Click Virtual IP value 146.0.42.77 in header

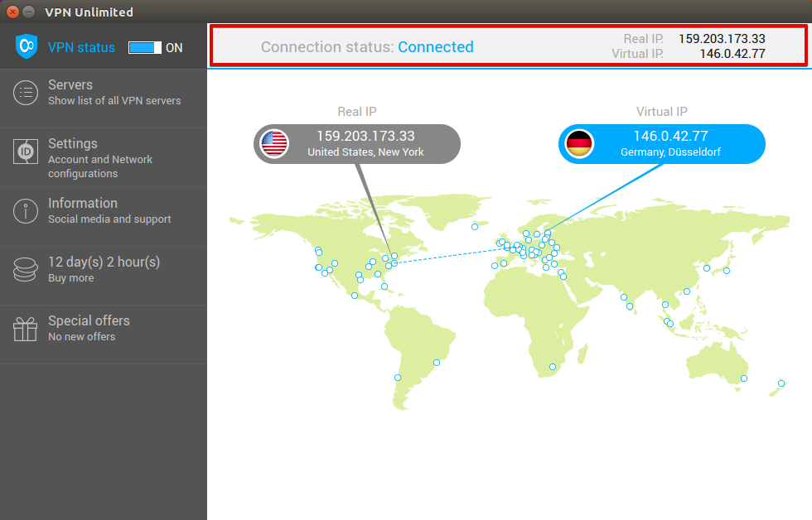pos(732,54)
